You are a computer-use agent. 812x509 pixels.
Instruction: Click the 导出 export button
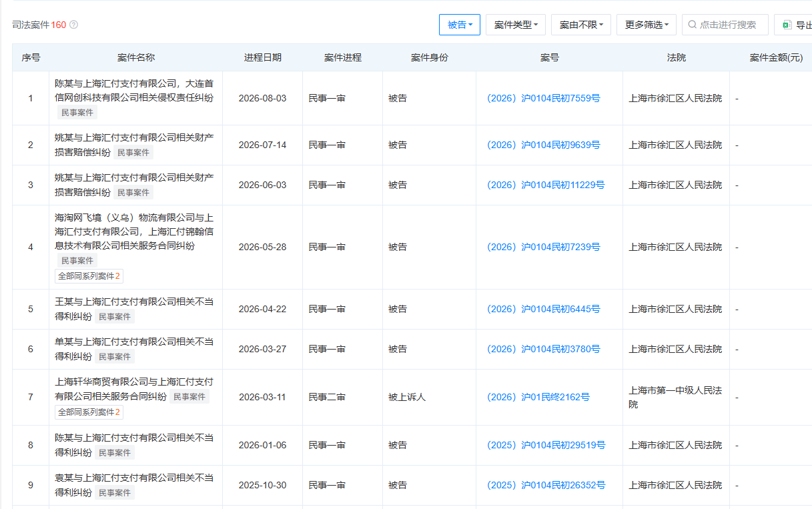coord(794,25)
